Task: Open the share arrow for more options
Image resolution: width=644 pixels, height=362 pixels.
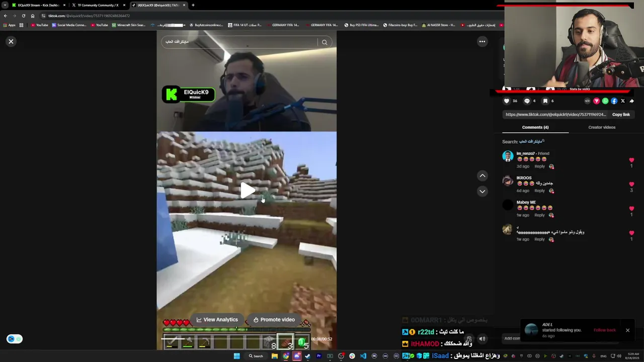Action: (632, 101)
